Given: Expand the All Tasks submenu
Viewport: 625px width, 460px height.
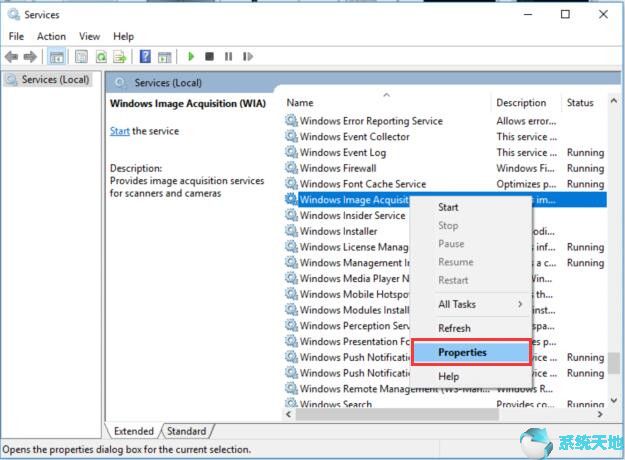Looking at the screenshot, I should (471, 304).
